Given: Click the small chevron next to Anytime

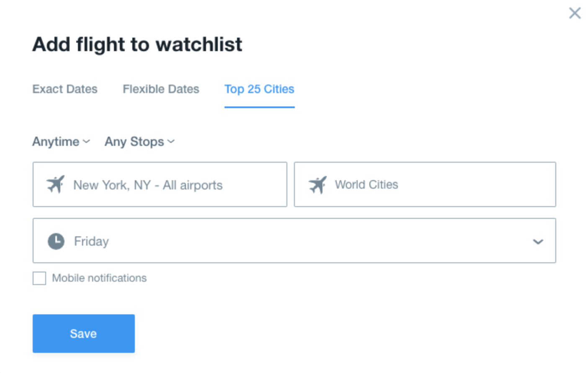Looking at the screenshot, I should pyautogui.click(x=86, y=142).
